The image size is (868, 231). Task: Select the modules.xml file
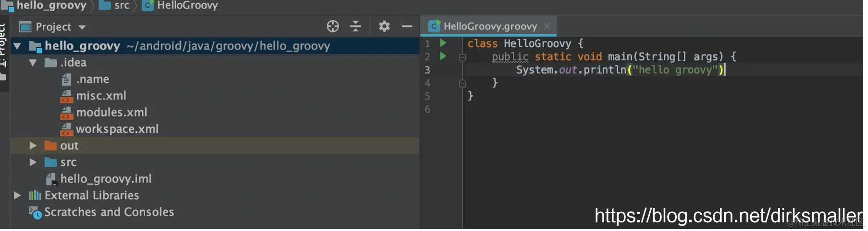112,113
